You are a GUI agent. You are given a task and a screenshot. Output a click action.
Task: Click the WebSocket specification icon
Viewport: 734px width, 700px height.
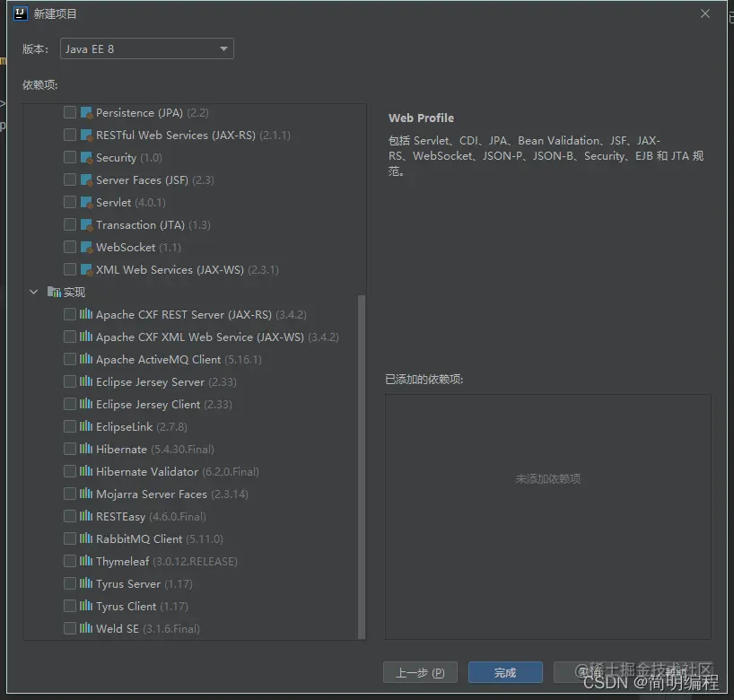86,247
